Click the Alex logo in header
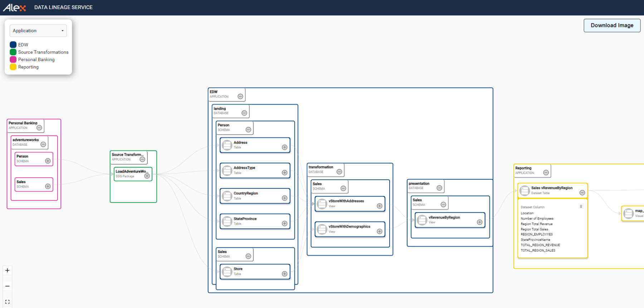The height and width of the screenshot is (308, 644). tap(15, 7)
